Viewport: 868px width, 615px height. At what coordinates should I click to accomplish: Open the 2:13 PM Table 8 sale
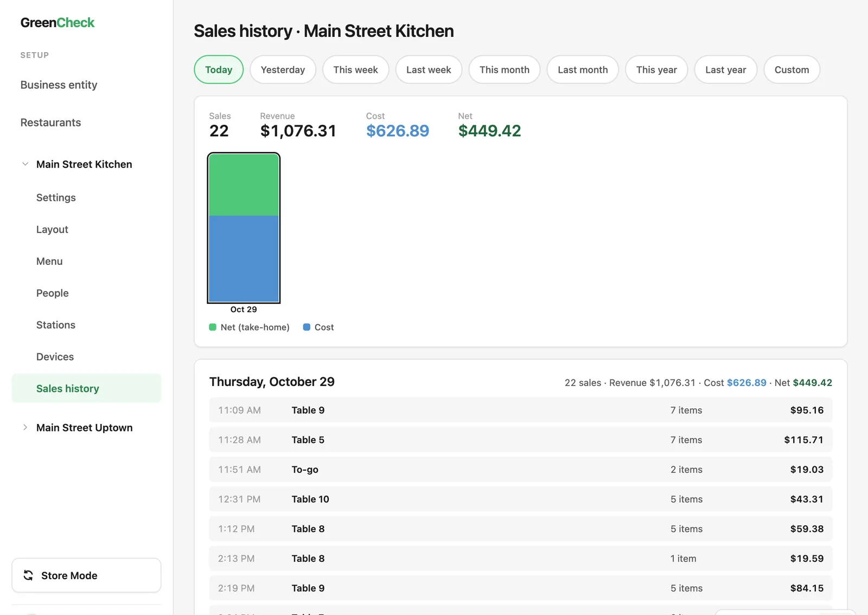pyautogui.click(x=521, y=559)
